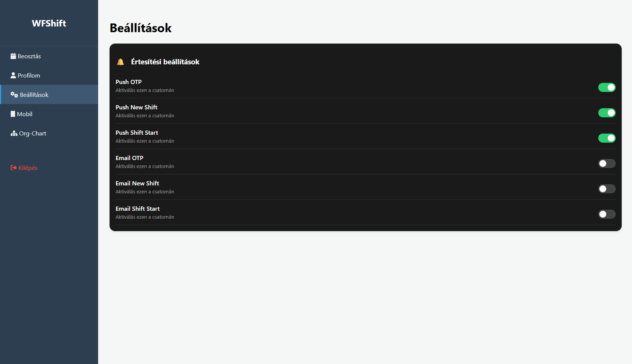Click the logout arrow icon beside Kilépés

[14, 168]
